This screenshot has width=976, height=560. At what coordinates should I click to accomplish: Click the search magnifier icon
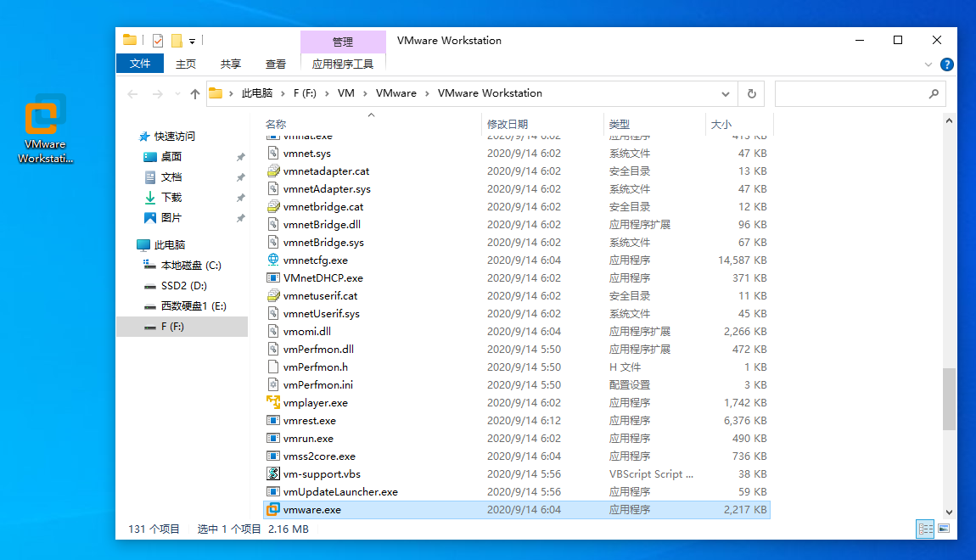click(934, 94)
